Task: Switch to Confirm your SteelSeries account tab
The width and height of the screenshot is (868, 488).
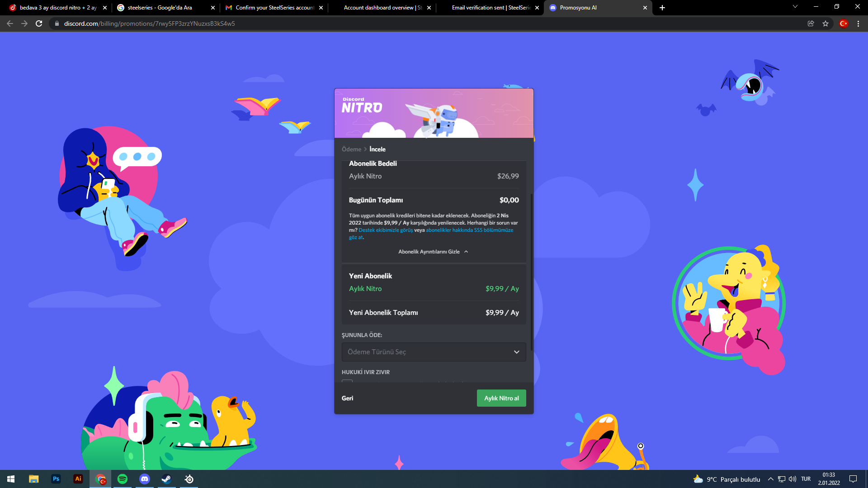Action: (x=274, y=8)
